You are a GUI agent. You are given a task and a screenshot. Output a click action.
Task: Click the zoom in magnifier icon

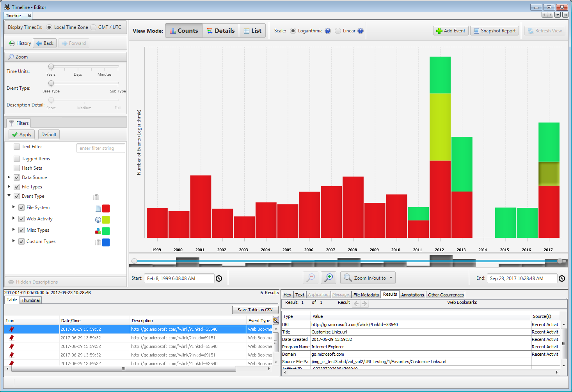pos(329,278)
